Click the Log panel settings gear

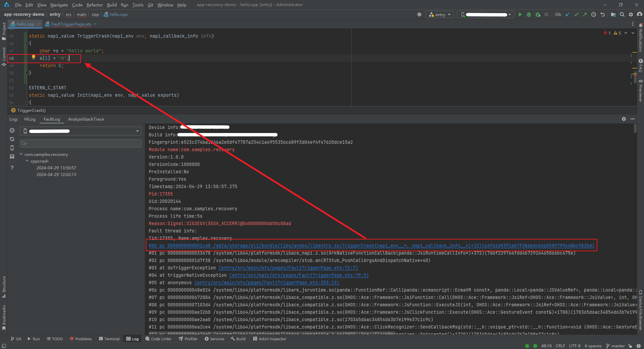pos(624,119)
